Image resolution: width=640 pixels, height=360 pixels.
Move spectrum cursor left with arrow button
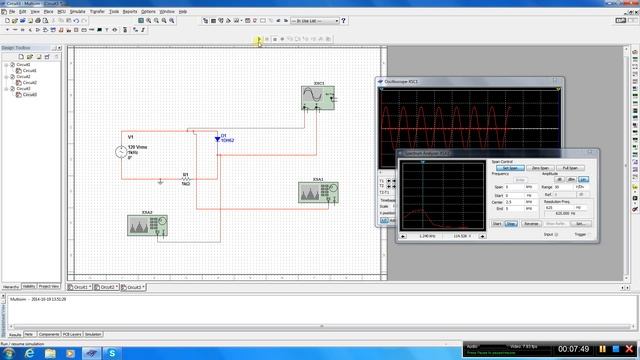(403, 236)
